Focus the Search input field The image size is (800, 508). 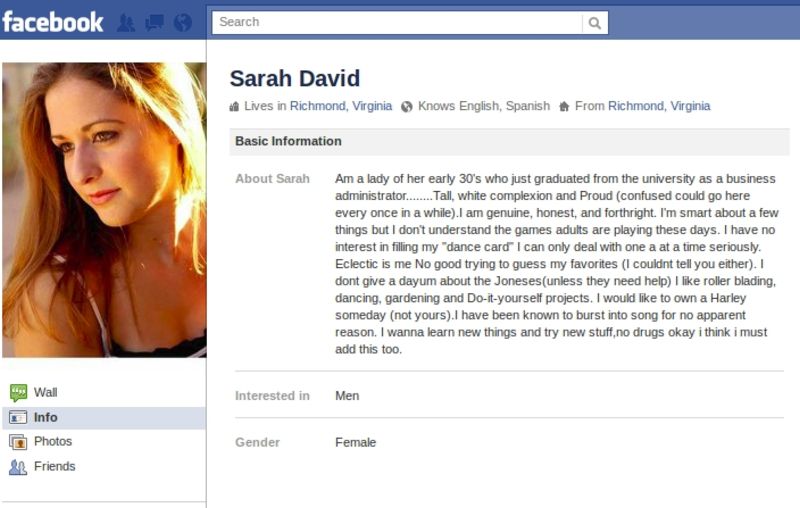(x=397, y=22)
